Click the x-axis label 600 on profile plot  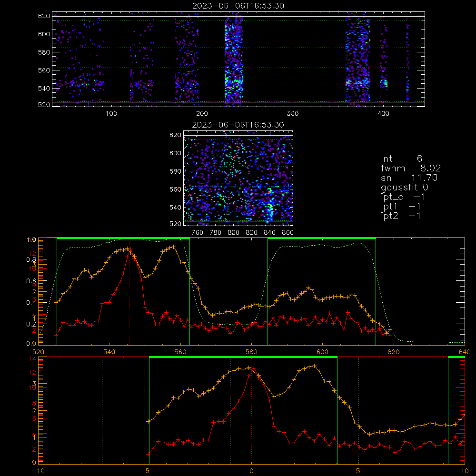322,352
